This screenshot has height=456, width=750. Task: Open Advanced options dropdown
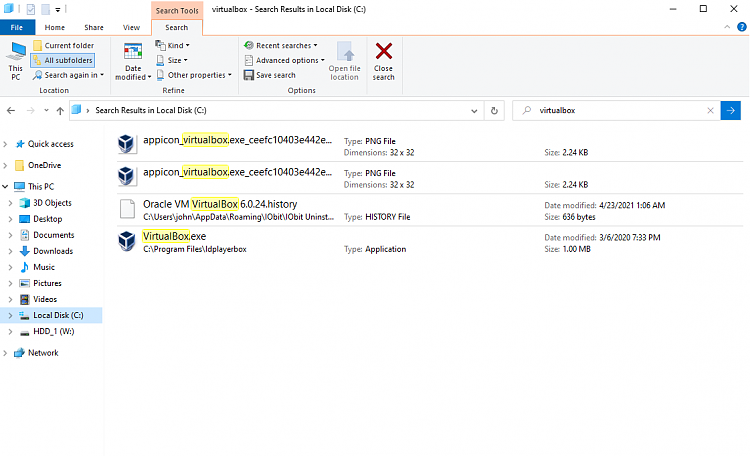(284, 60)
